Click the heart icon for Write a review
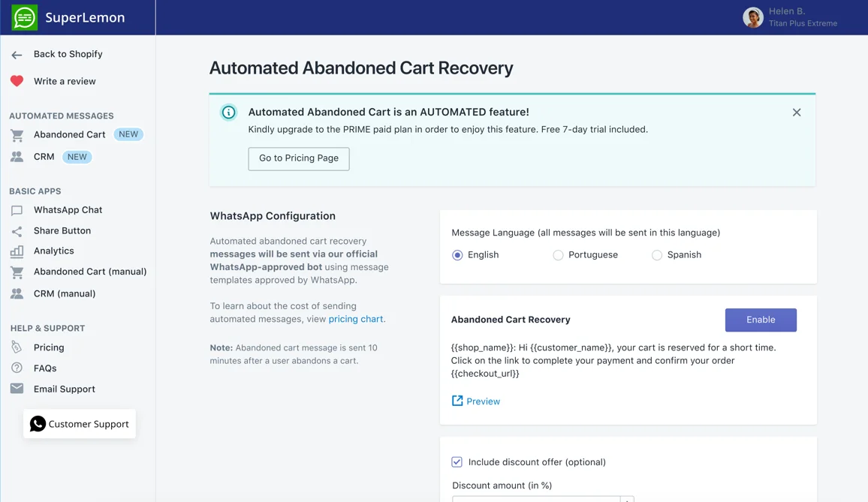The width and height of the screenshot is (868, 502). (x=17, y=81)
